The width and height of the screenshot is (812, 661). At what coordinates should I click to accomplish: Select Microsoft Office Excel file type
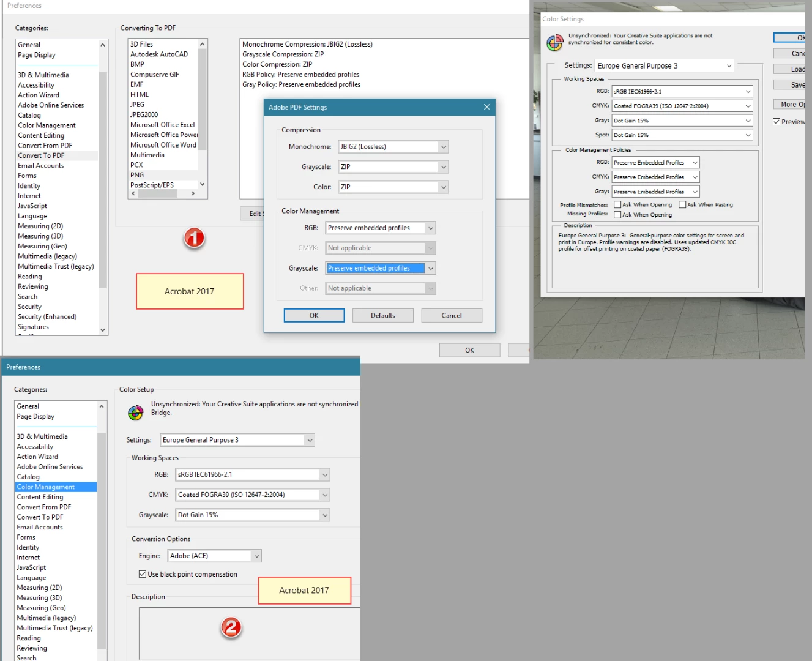point(163,125)
